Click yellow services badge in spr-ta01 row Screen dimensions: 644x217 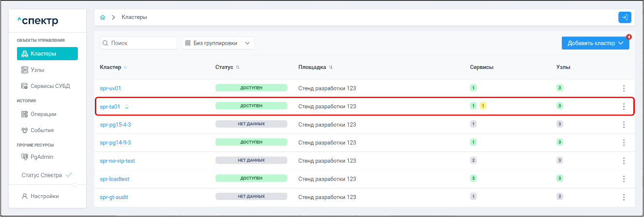click(x=483, y=106)
